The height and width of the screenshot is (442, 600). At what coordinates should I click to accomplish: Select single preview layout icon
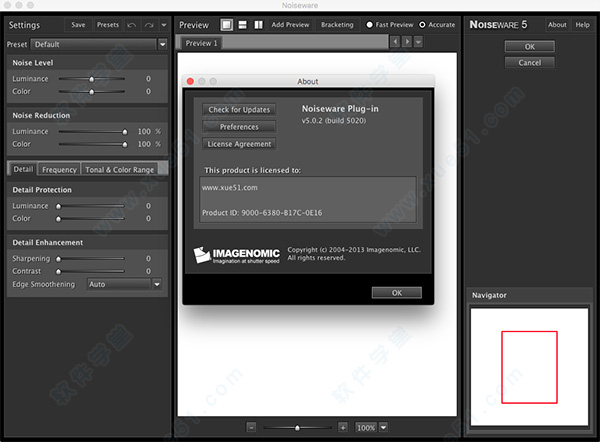(x=227, y=25)
